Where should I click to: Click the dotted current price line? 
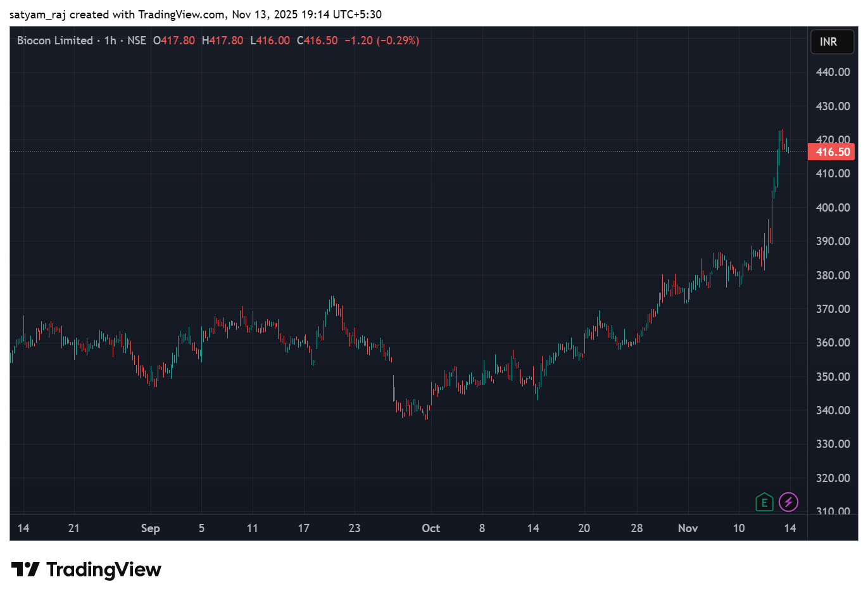pos(443,152)
